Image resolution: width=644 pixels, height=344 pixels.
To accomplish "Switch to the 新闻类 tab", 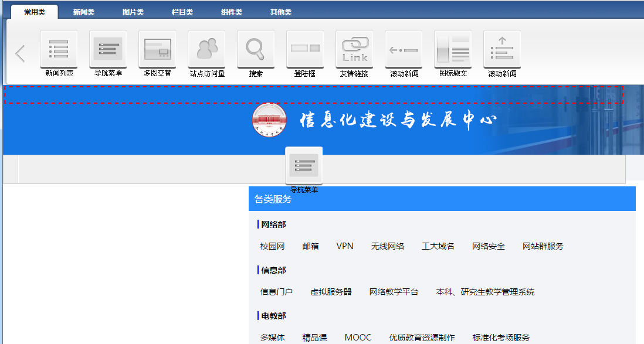I will [84, 12].
